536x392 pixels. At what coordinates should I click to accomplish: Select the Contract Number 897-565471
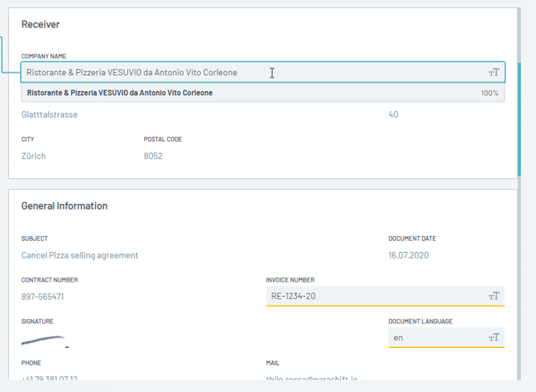pyautogui.click(x=43, y=297)
